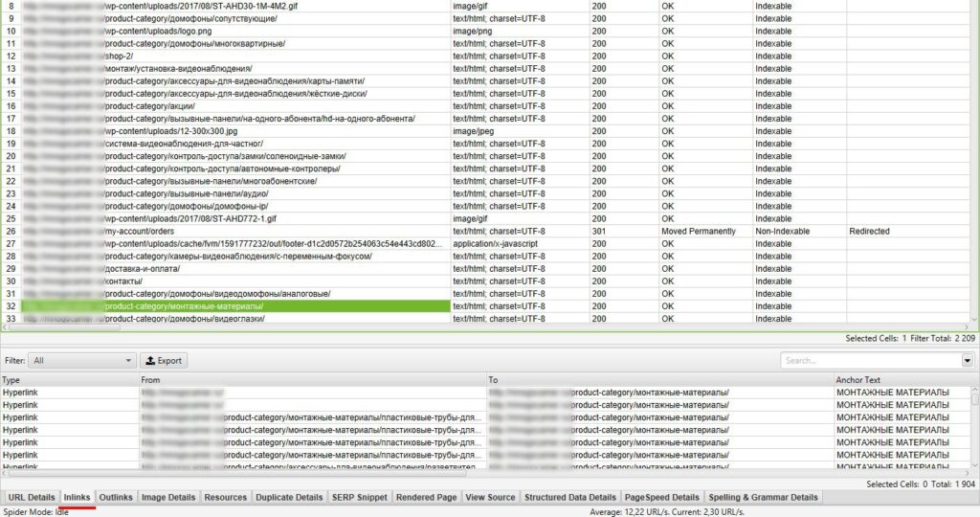The width and height of the screenshot is (980, 517).
Task: Click the Export button with upload icon
Action: coord(164,361)
